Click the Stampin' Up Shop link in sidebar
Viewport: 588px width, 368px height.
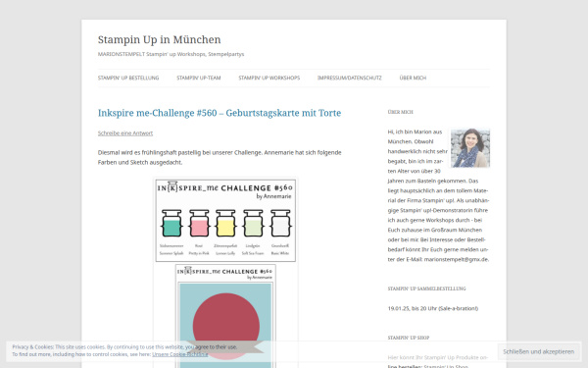(446, 366)
